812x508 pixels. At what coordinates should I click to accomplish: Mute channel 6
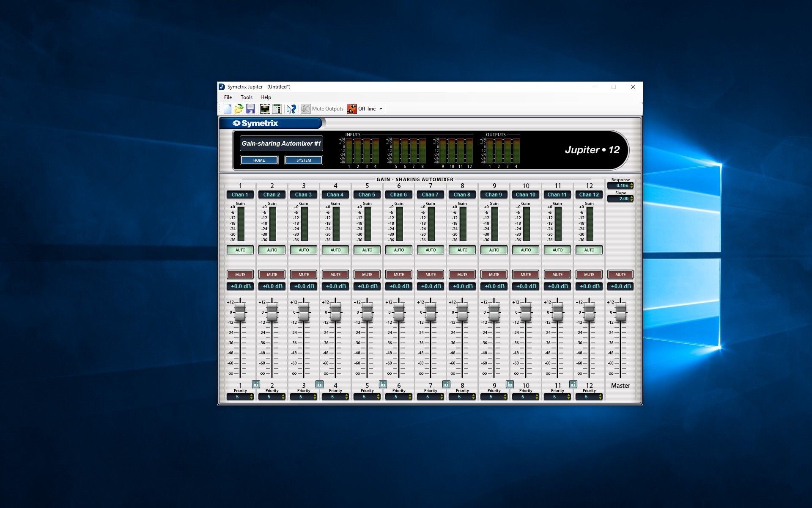(399, 274)
